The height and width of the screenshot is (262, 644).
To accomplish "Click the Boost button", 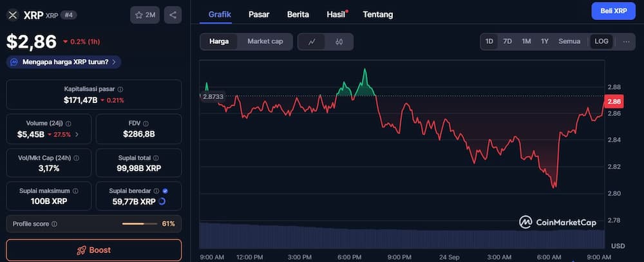I will coord(93,250).
